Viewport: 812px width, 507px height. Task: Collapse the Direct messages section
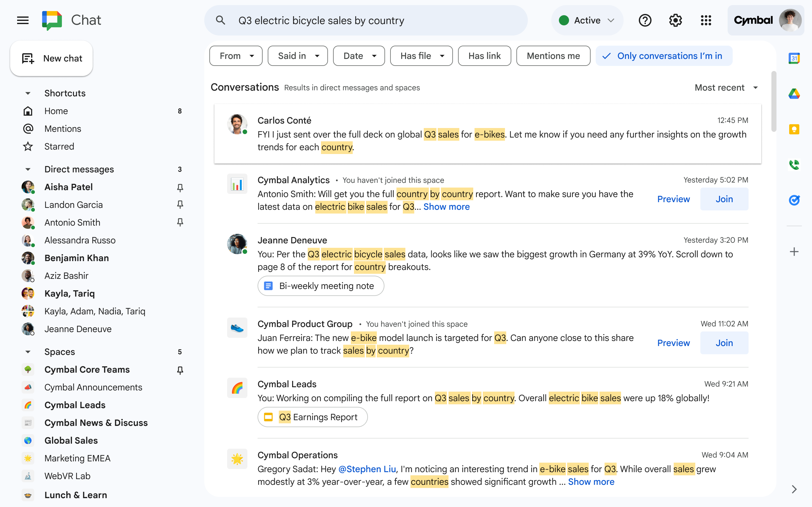point(28,169)
